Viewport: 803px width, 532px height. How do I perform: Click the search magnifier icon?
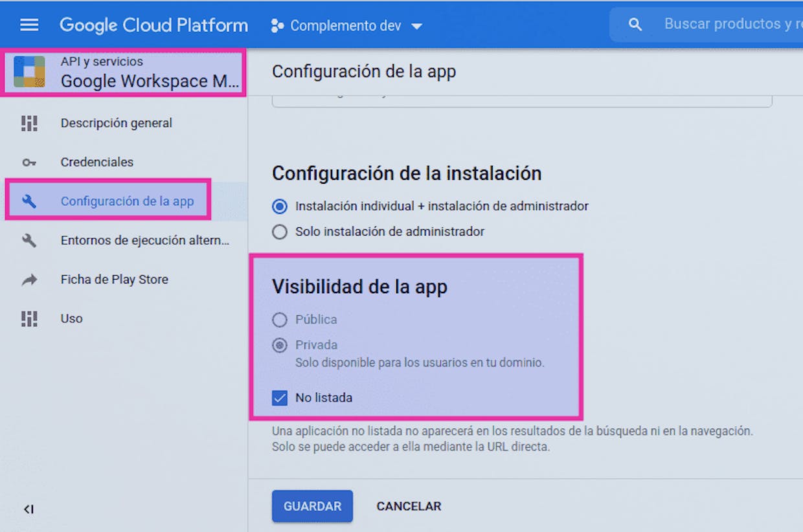635,25
